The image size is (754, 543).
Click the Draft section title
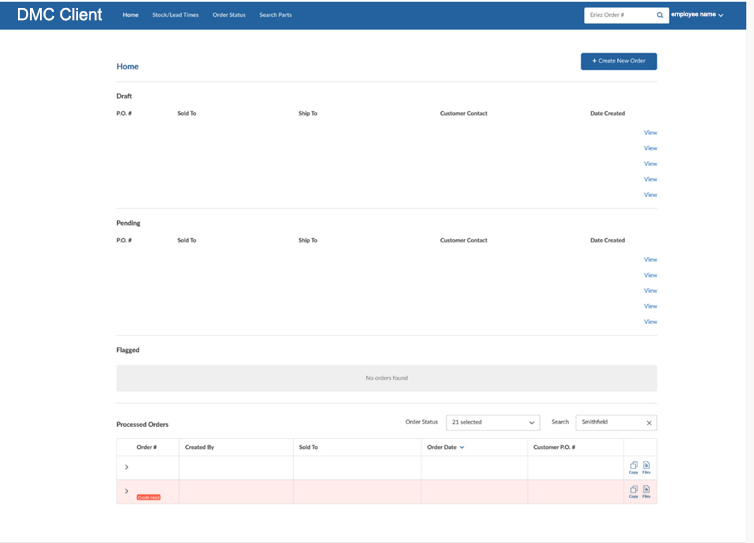pos(124,96)
